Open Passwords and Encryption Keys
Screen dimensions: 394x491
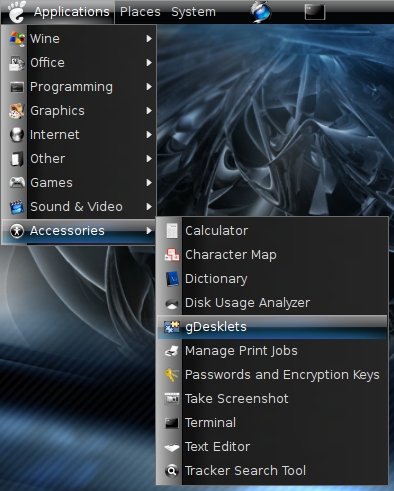tap(272, 375)
